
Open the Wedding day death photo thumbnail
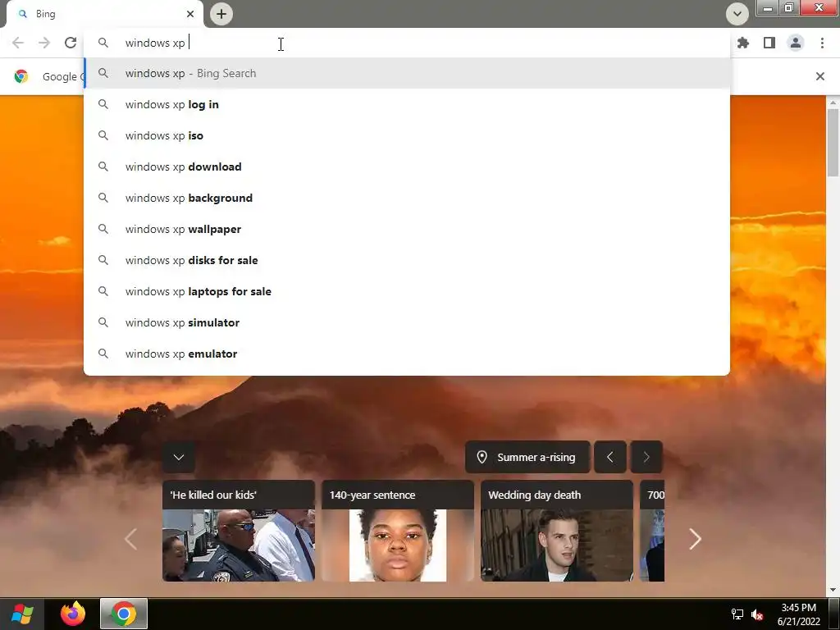click(557, 546)
